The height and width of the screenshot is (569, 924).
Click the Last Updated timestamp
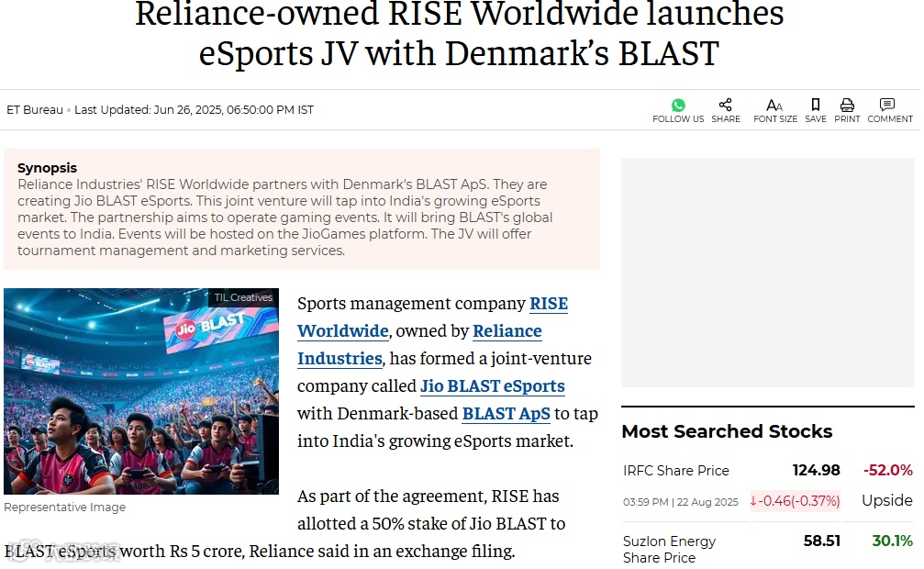[194, 110]
